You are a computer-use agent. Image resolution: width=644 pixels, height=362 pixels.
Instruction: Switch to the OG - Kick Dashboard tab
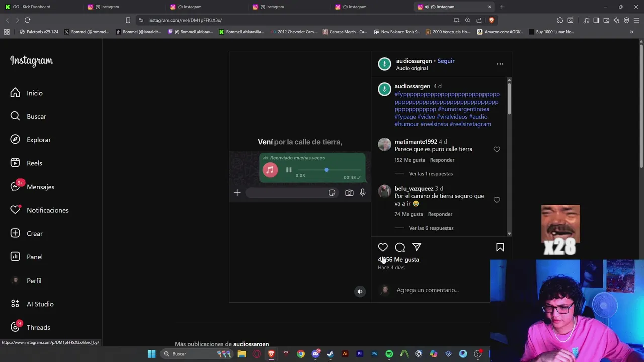point(42,7)
